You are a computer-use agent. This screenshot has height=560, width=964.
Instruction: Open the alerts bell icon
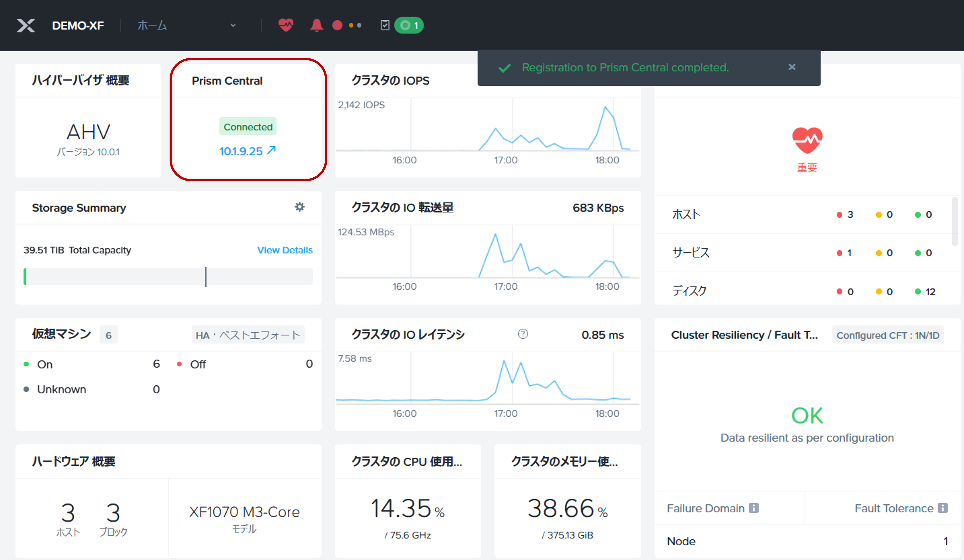click(316, 25)
